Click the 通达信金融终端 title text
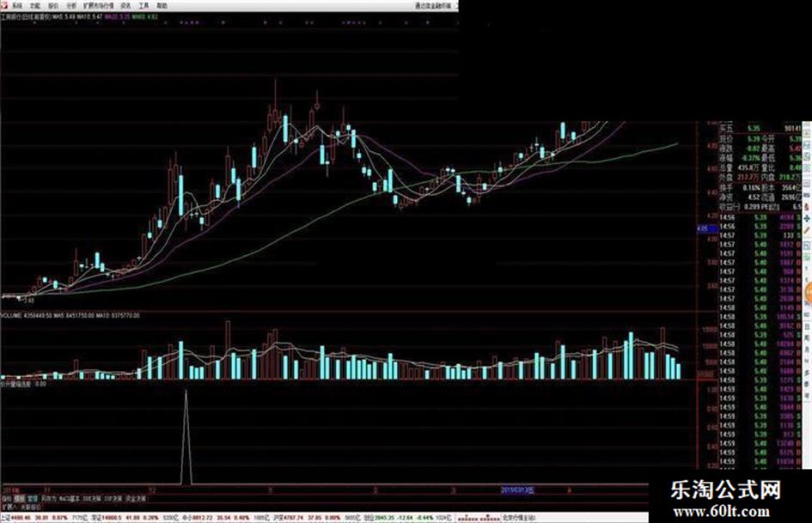 tap(433, 6)
